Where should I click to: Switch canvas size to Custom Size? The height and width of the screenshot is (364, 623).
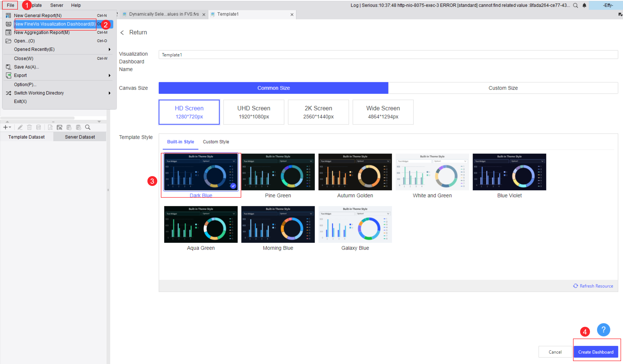pyautogui.click(x=503, y=88)
